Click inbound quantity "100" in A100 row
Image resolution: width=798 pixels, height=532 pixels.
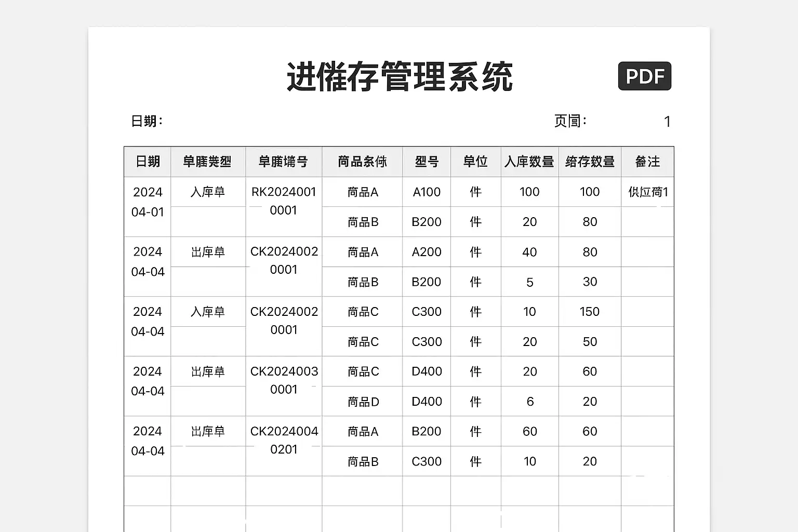click(x=529, y=192)
